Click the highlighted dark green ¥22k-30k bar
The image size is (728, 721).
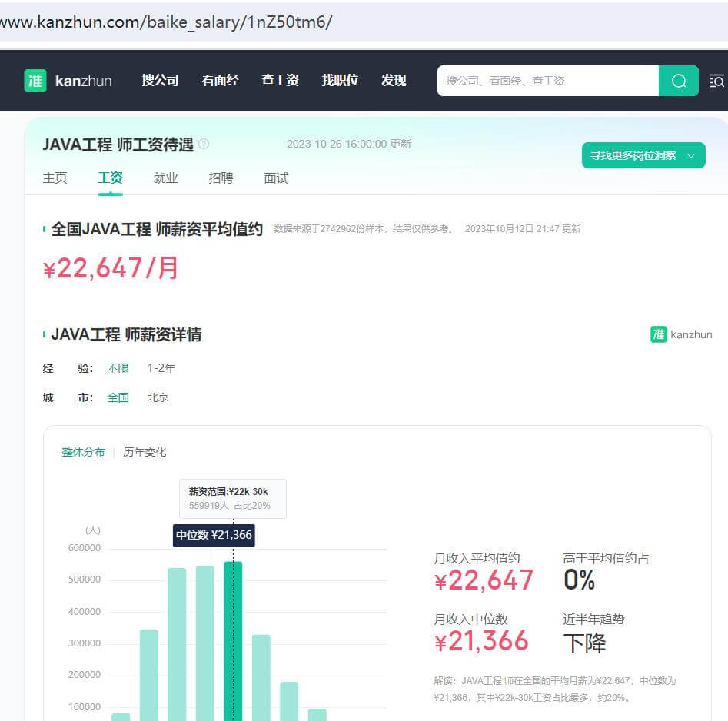pos(233,641)
